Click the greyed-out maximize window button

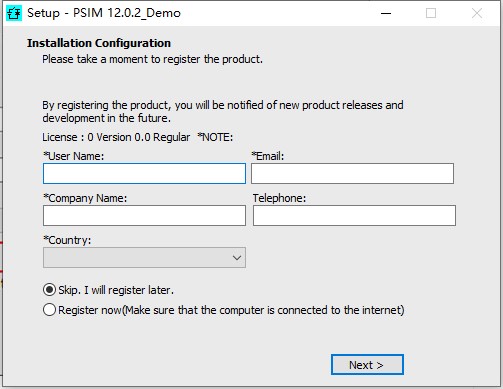pyautogui.click(x=431, y=13)
